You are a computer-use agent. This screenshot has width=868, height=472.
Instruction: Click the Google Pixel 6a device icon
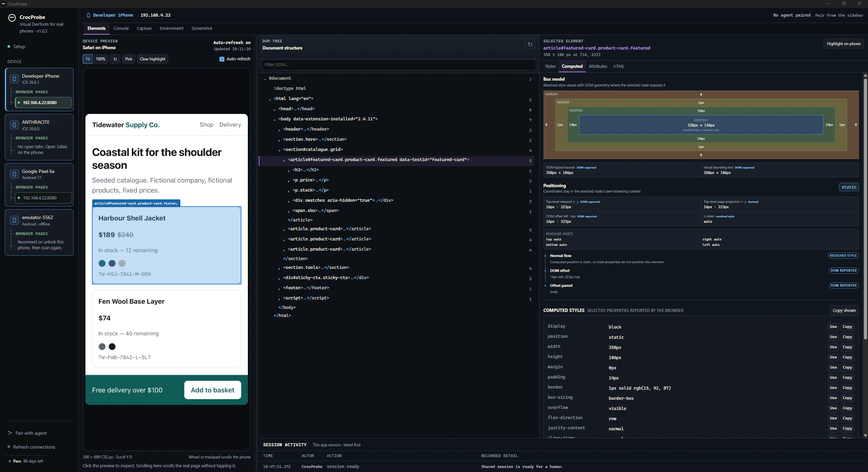click(x=14, y=174)
